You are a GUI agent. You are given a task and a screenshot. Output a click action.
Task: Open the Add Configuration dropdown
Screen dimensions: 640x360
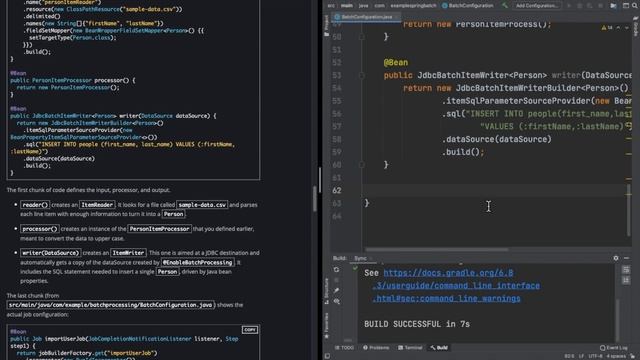point(536,6)
